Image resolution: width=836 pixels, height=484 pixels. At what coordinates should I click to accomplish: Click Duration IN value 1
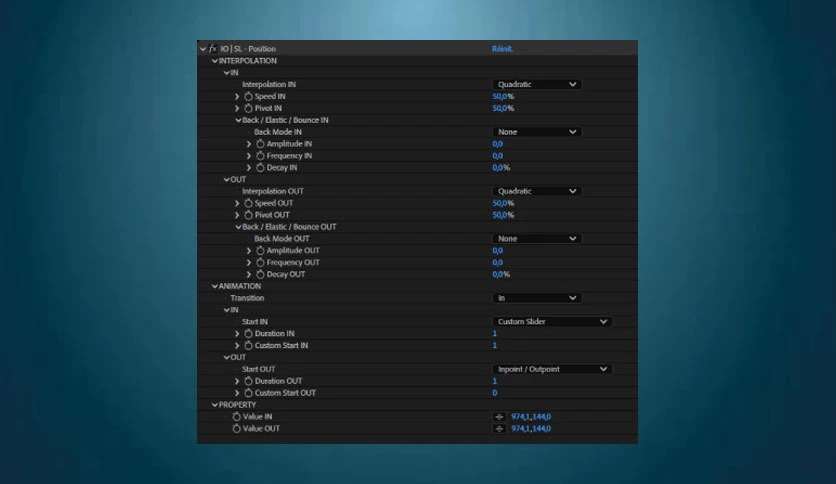coord(495,334)
